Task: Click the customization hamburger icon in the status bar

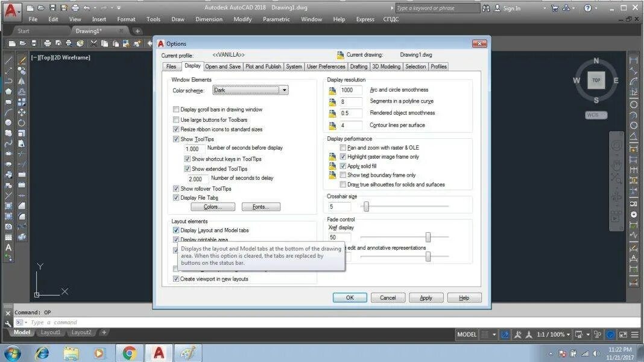Action: point(635,334)
